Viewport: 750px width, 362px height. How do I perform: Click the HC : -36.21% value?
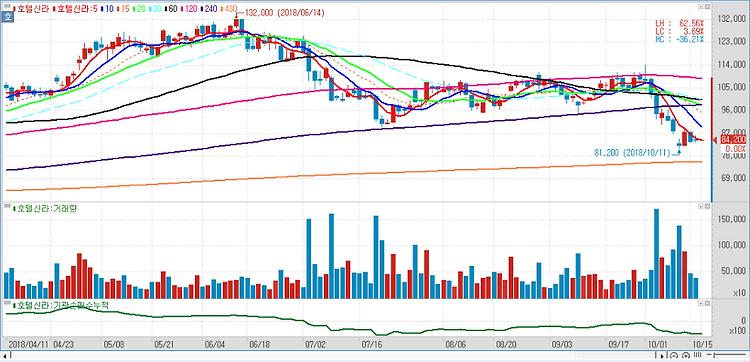coord(680,39)
